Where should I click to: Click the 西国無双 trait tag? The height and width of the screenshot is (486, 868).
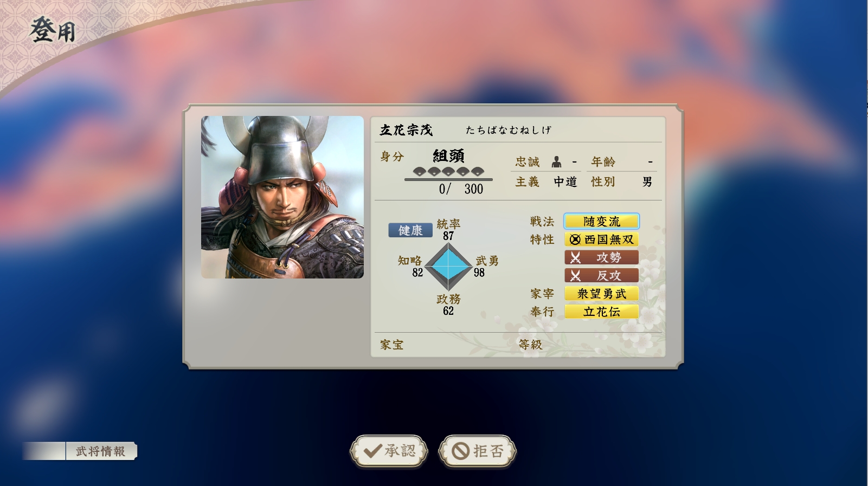pos(602,239)
